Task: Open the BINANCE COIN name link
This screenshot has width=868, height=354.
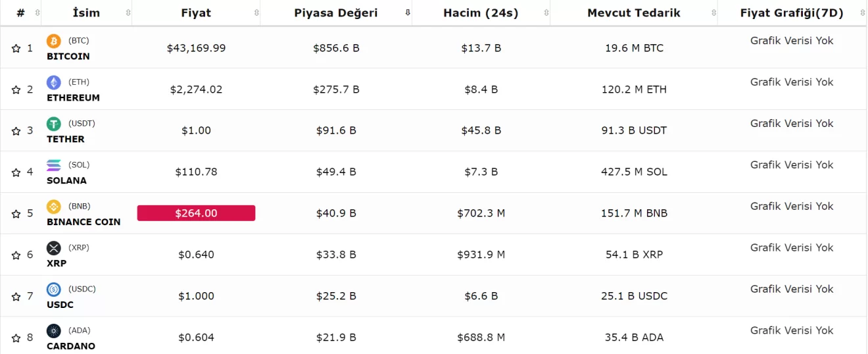Action: 84,222
